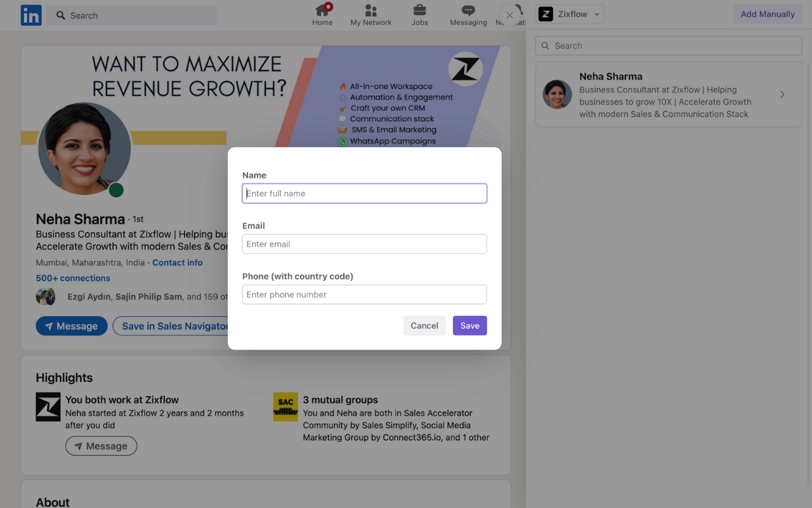Open Messaging from the top navigation
812x508 pixels.
(468, 14)
